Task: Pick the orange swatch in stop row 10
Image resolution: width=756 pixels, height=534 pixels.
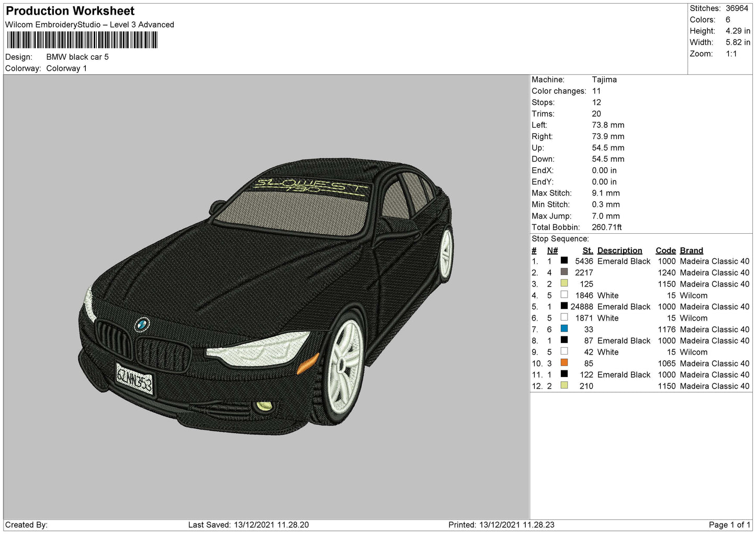Action: click(564, 362)
